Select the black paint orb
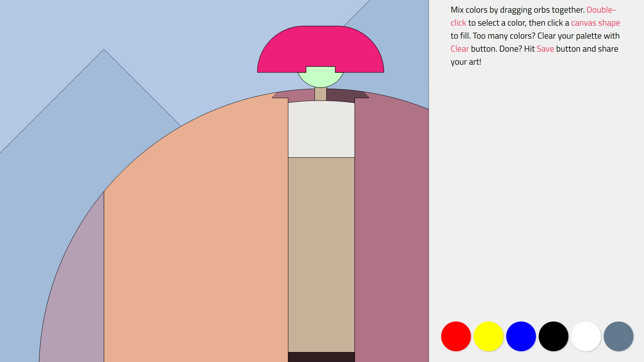Viewport: 644px width, 362px height. click(553, 336)
